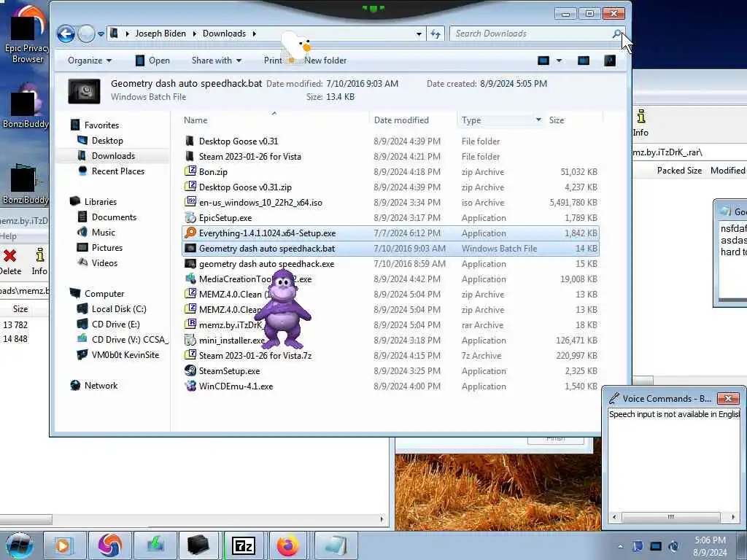This screenshot has height=560, width=747.
Task: Select geometry dash auto speedhack.exe icon
Action: [x=190, y=263]
